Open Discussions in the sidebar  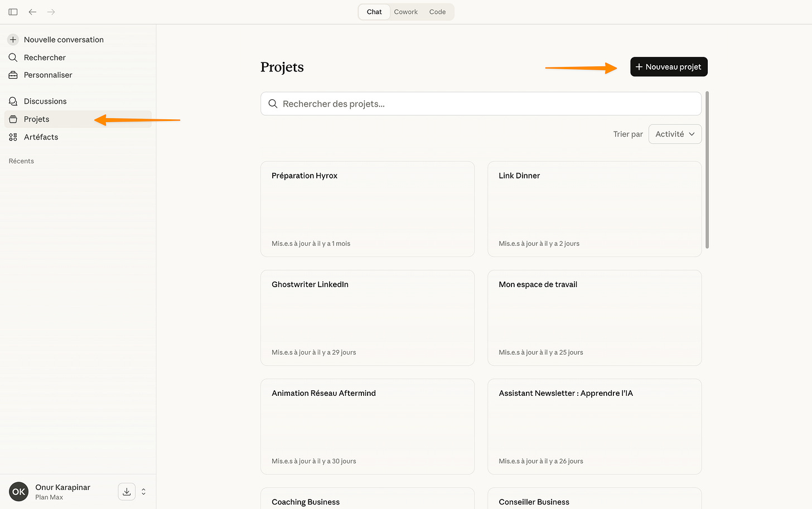coord(78,101)
